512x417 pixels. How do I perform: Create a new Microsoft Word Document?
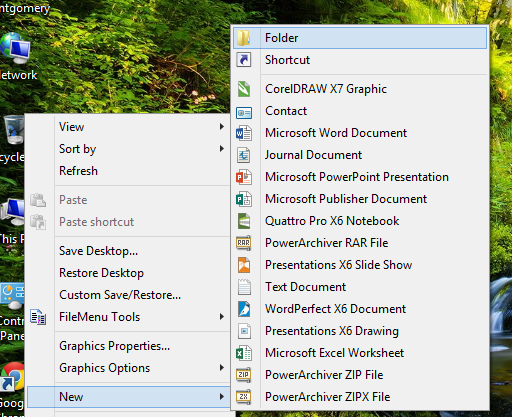tap(360, 133)
